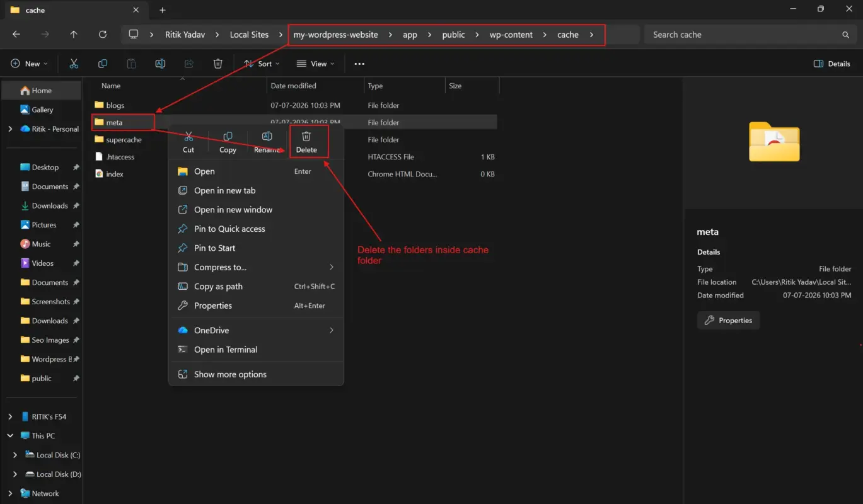The image size is (863, 504).
Task: Select Open in new tab
Action: pos(256,190)
